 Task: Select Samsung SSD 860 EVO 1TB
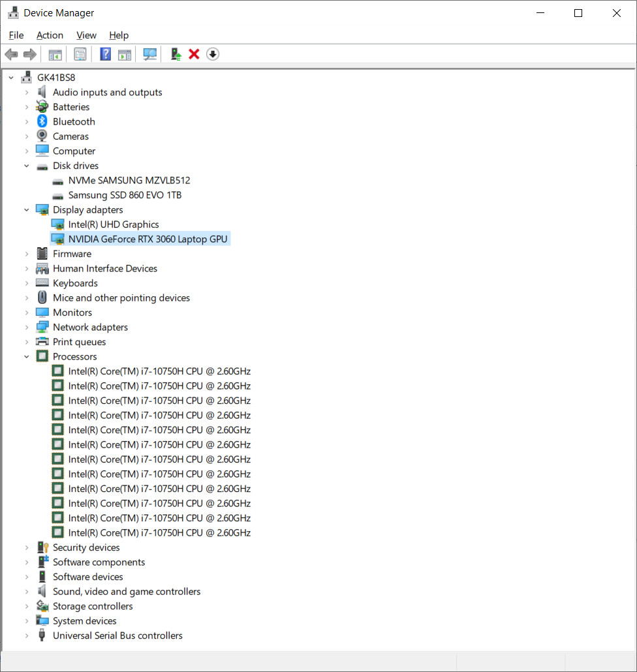click(125, 195)
